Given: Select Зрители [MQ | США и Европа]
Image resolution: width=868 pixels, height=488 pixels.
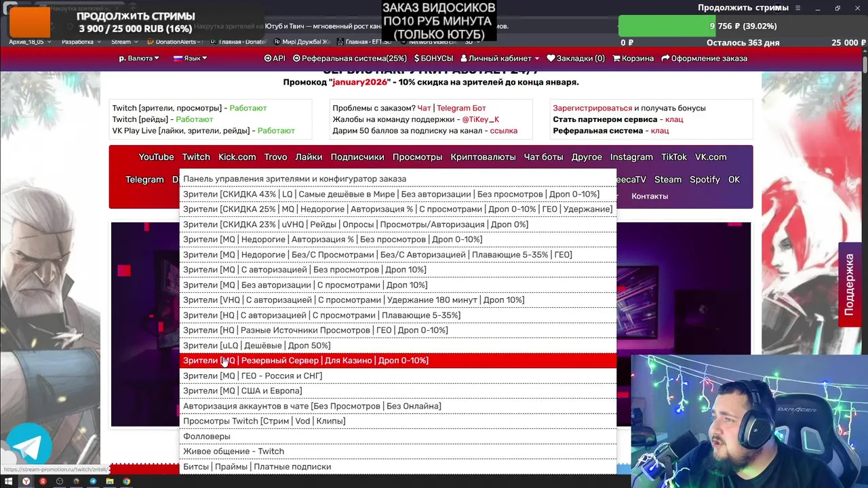Looking at the screenshot, I should coord(398,391).
